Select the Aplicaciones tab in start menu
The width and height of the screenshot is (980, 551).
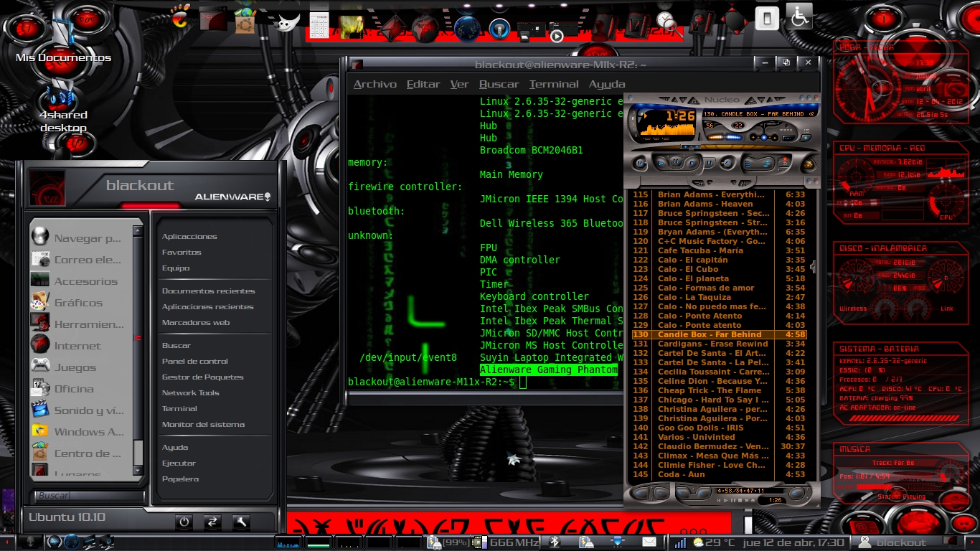point(189,236)
